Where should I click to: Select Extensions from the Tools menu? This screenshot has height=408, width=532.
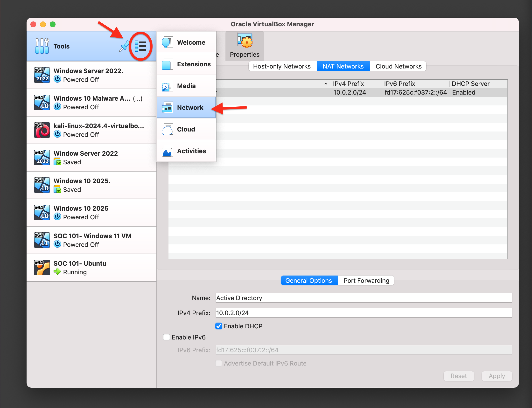tap(186, 64)
